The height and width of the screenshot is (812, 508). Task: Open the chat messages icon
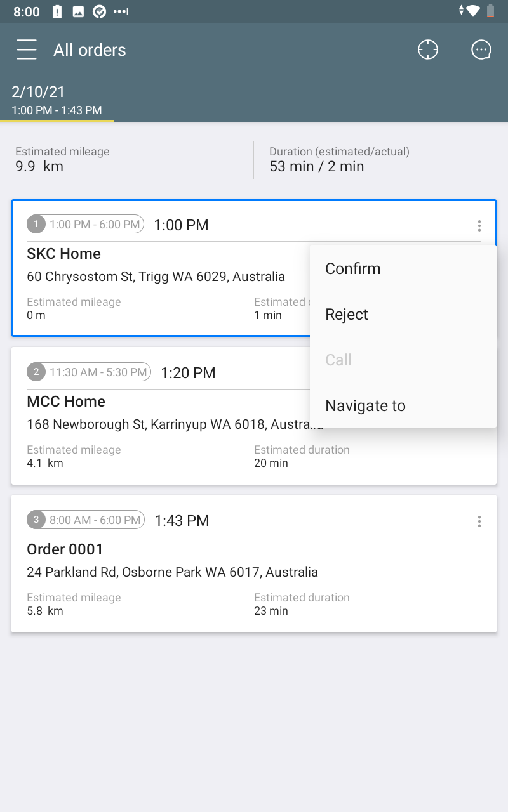481,49
